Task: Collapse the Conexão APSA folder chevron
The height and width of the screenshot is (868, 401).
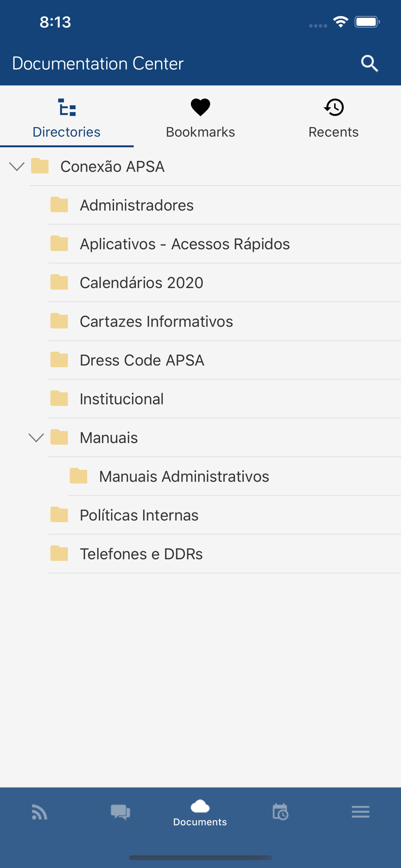Action: coord(17,166)
